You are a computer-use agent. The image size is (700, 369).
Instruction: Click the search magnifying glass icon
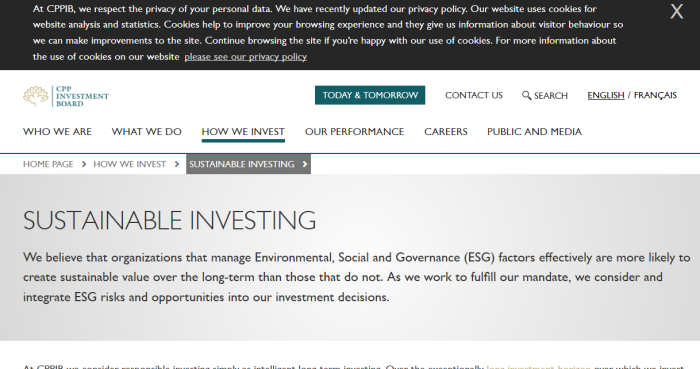526,95
